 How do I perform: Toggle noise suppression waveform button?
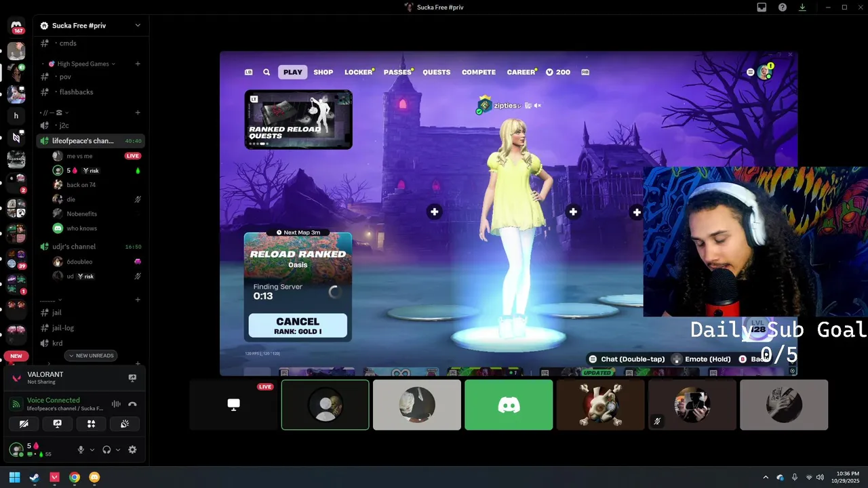coord(116,404)
